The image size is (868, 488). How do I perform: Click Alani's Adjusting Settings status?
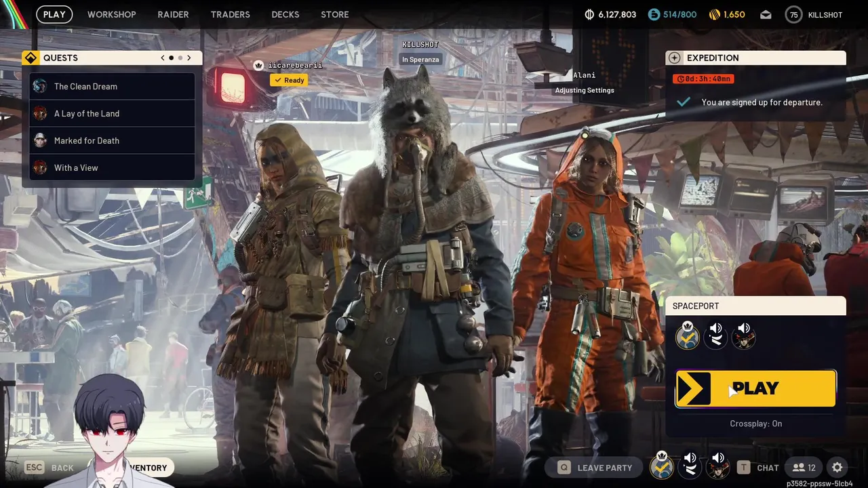(585, 90)
